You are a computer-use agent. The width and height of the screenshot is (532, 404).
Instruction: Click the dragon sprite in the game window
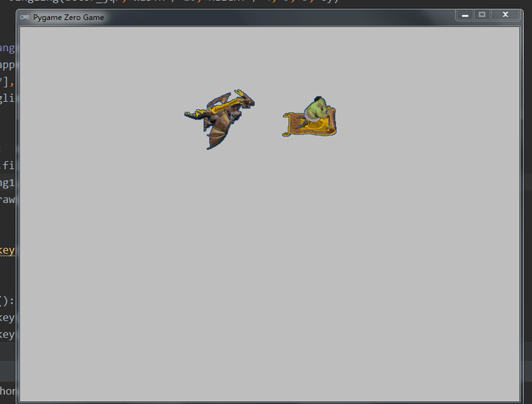(219, 119)
